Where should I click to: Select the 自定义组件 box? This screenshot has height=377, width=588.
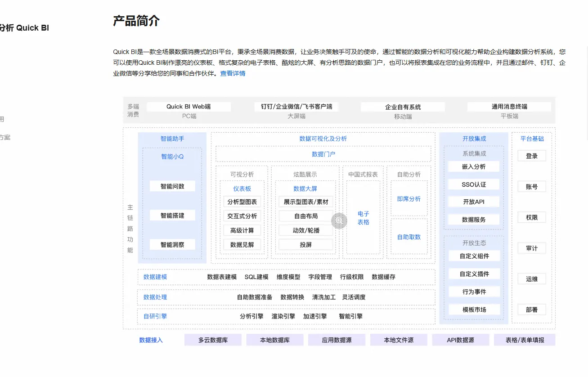474,256
